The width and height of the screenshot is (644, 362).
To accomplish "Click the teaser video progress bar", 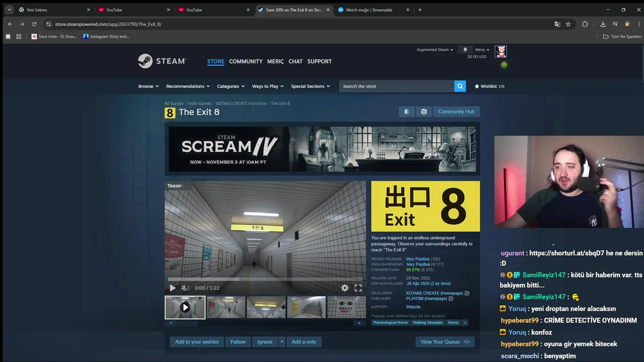I will 265,279.
